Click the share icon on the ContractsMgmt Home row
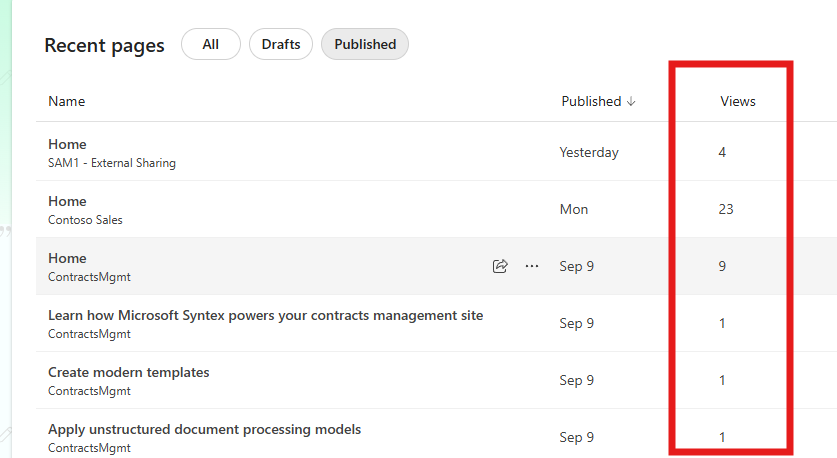The width and height of the screenshot is (837, 458). (x=500, y=266)
